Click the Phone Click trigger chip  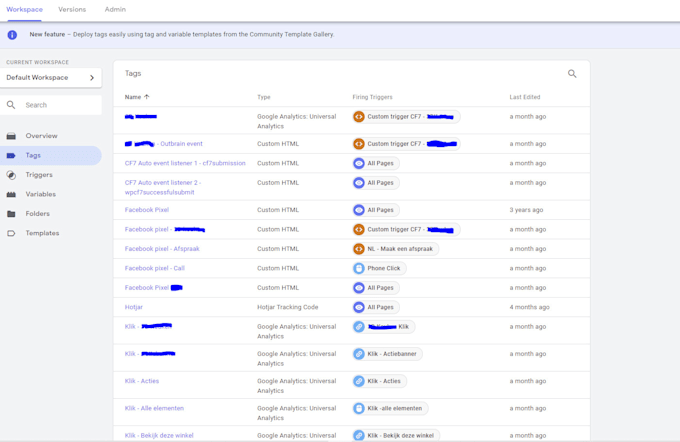click(x=377, y=268)
